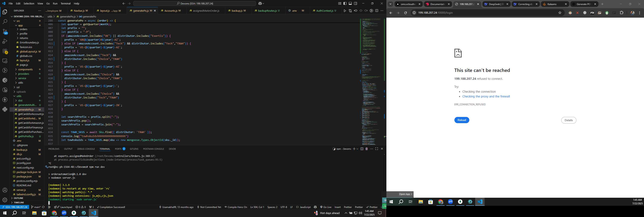The width and height of the screenshot is (644, 217).
Task: Click the VS Code command center search box
Action: pyautogui.click(x=194, y=3)
